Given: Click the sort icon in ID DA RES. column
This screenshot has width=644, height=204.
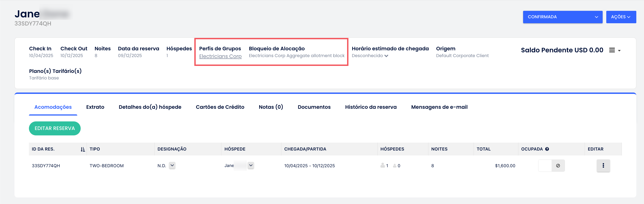Looking at the screenshot, I should click(x=83, y=149).
